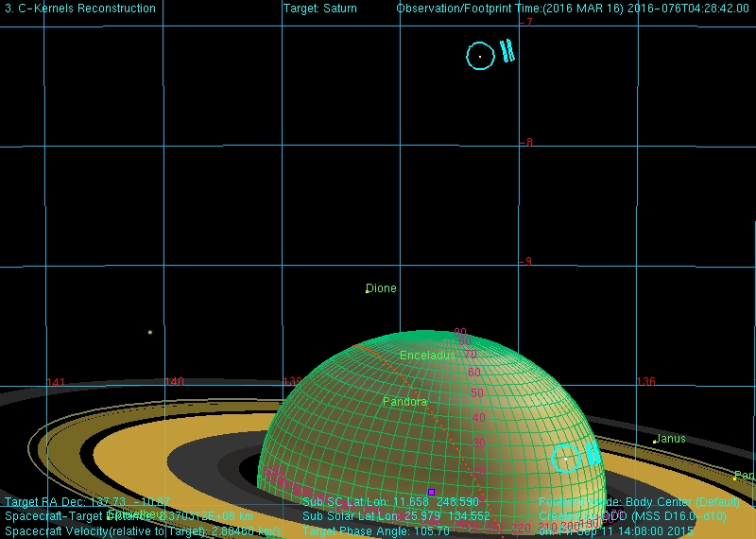Image resolution: width=756 pixels, height=539 pixels.
Task: Click the "90" latitude label on Saturn
Action: (x=460, y=332)
